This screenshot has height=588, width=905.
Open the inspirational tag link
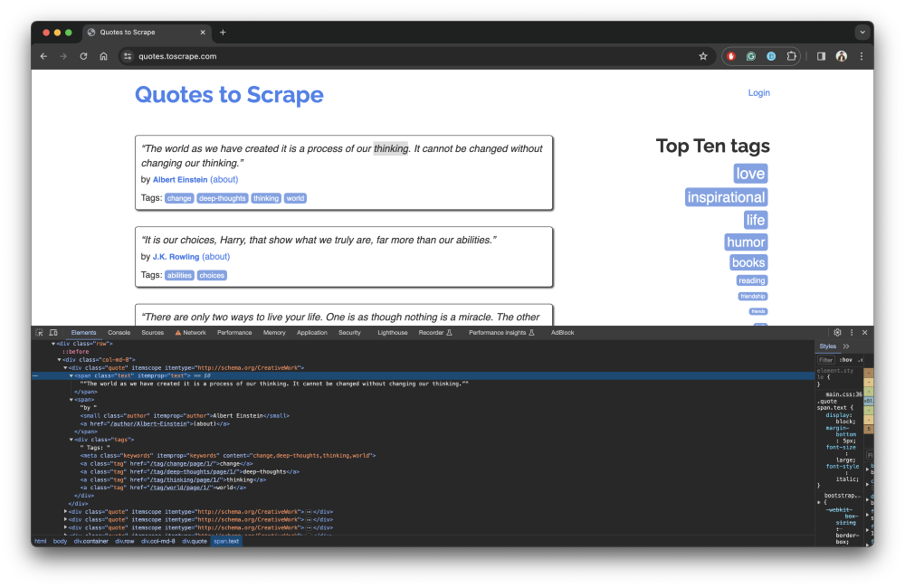[x=726, y=196]
